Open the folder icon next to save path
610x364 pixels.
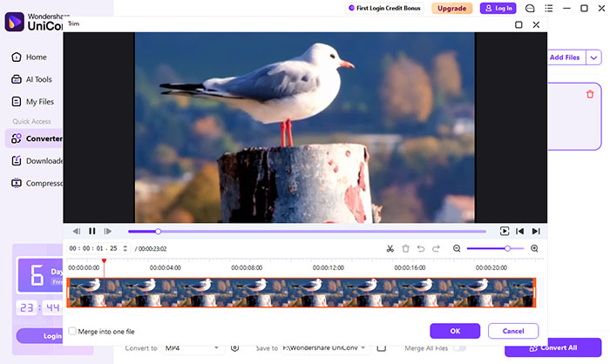pyautogui.click(x=382, y=347)
